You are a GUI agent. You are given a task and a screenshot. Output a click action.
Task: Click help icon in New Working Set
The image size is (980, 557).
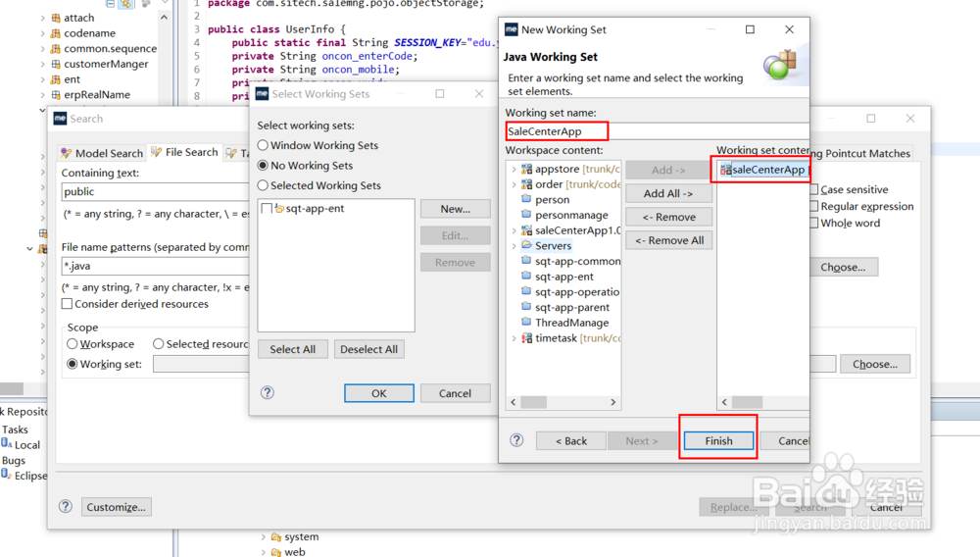(x=516, y=440)
